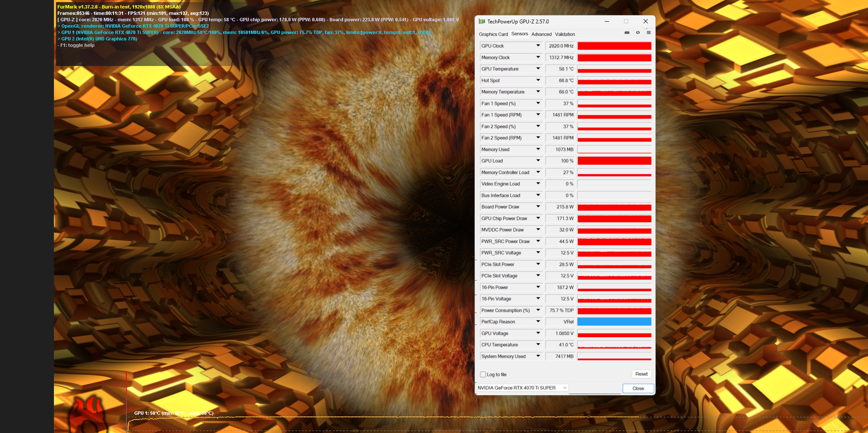This screenshot has height=433, width=868.
Task: Expand Board Power Draw dropdown arrow
Action: point(538,206)
